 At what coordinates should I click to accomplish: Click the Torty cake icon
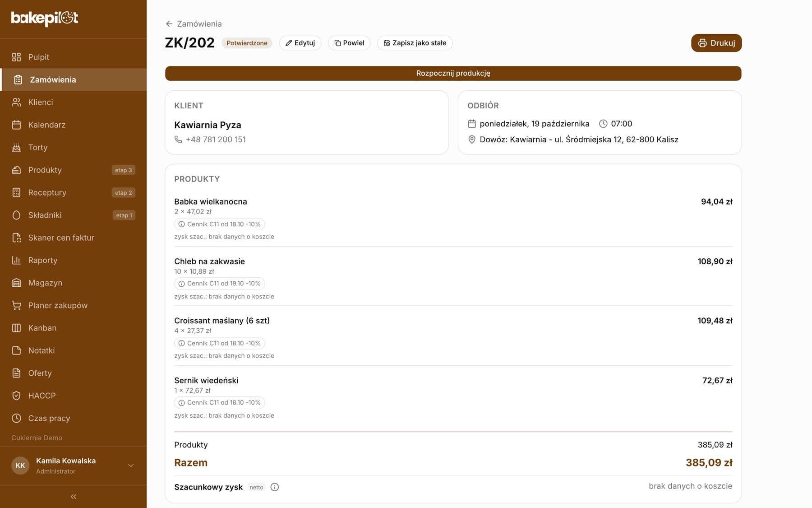(x=17, y=147)
